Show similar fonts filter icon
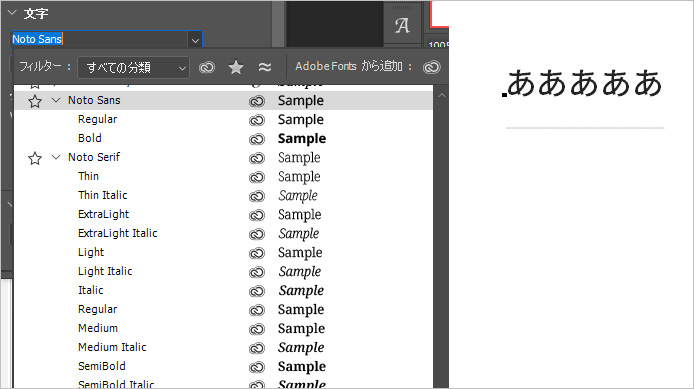 [265, 67]
